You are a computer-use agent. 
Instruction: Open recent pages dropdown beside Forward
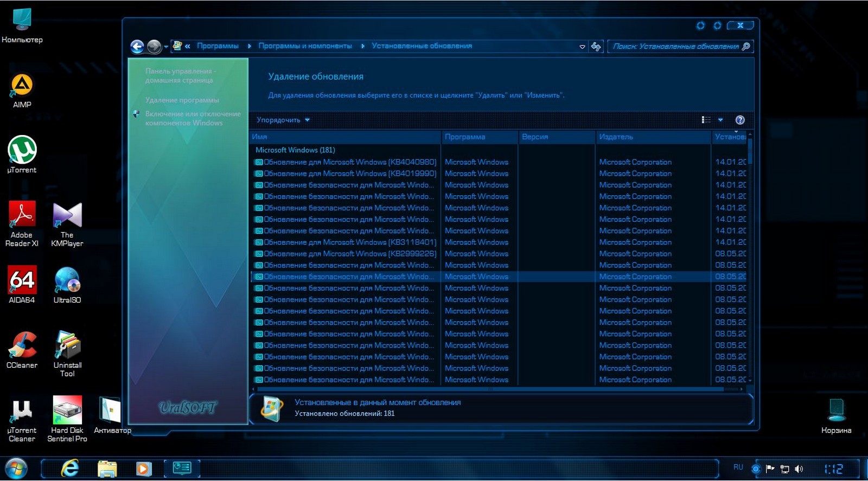(165, 47)
